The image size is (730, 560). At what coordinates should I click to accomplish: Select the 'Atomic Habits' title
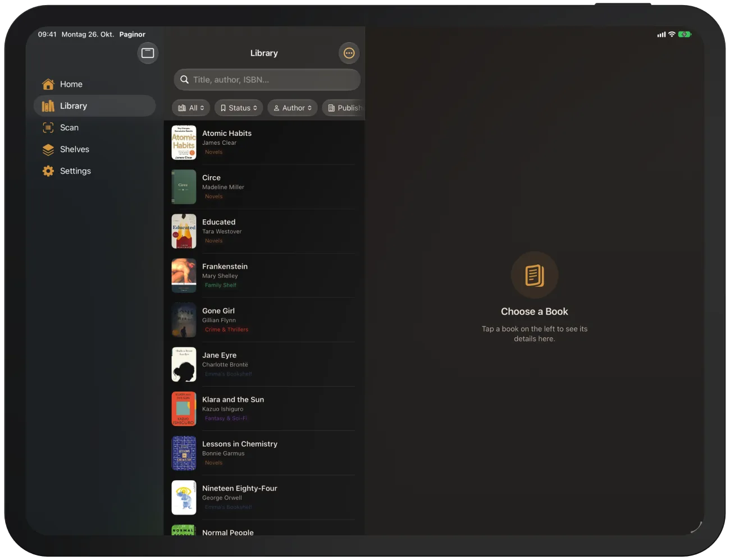tap(227, 134)
